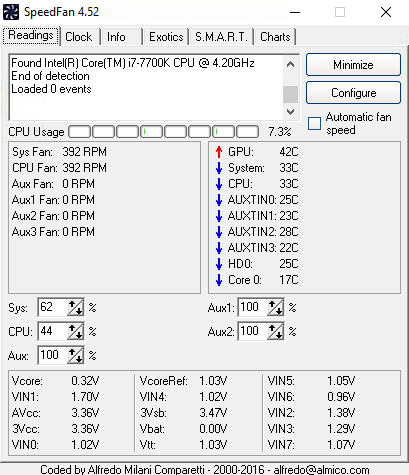409x475 pixels.
Task: Click the Minimize button
Action: pos(353,65)
